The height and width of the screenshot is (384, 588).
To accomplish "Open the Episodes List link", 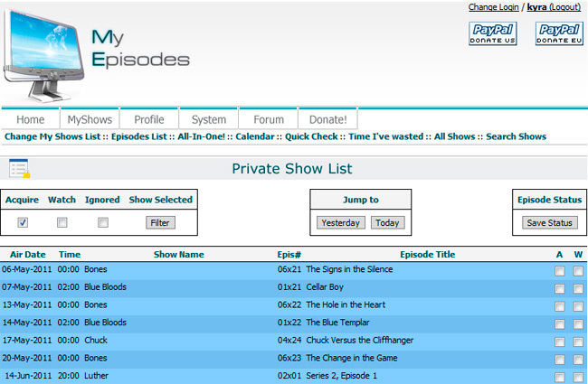I will [138, 136].
